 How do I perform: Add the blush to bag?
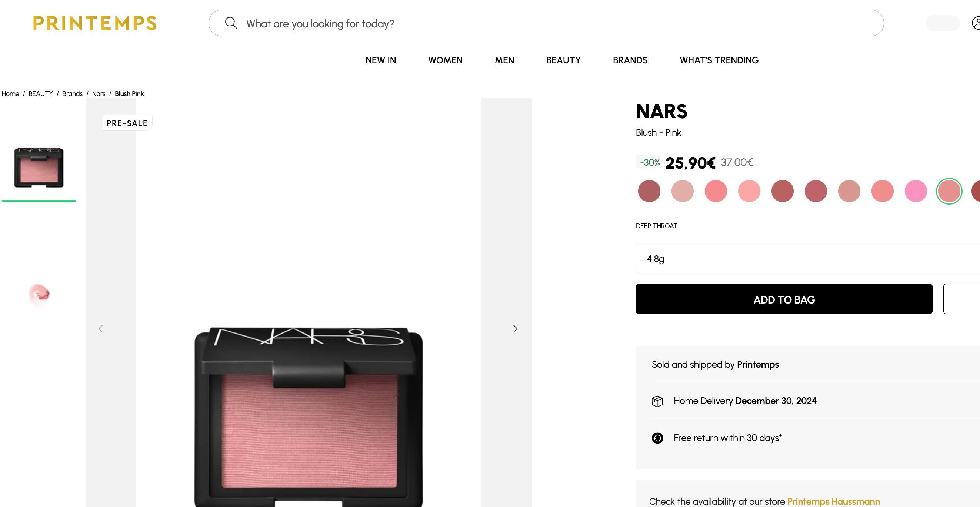[784, 299]
